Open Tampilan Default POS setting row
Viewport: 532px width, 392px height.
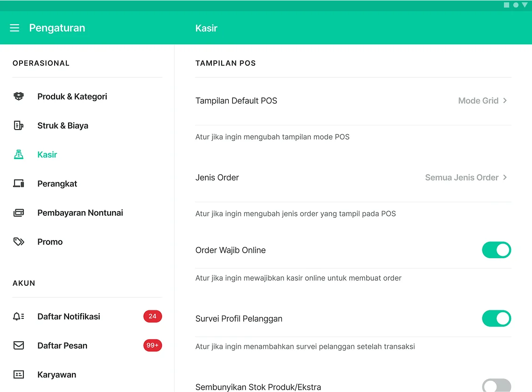236,101
